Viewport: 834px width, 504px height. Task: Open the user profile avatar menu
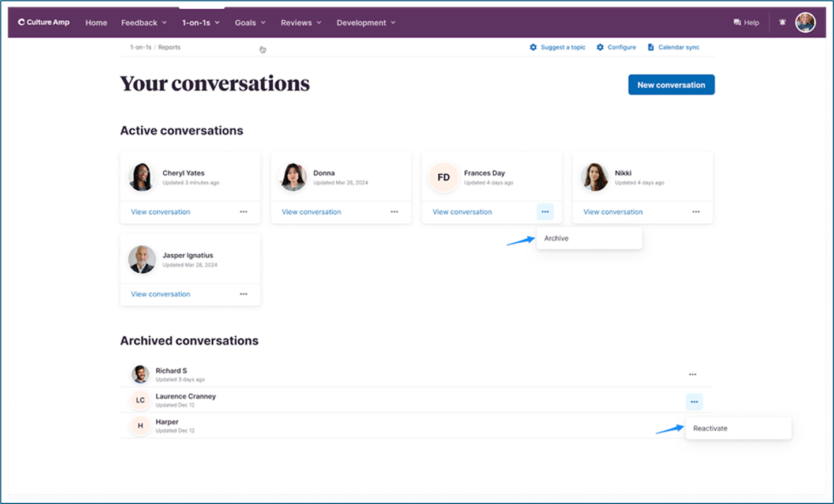pyautogui.click(x=805, y=22)
